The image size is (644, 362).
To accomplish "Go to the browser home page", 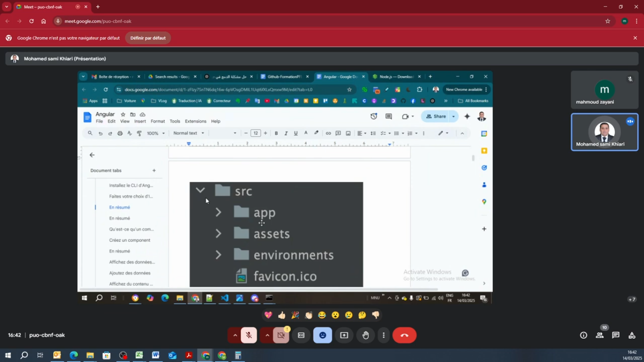I will [x=43, y=21].
